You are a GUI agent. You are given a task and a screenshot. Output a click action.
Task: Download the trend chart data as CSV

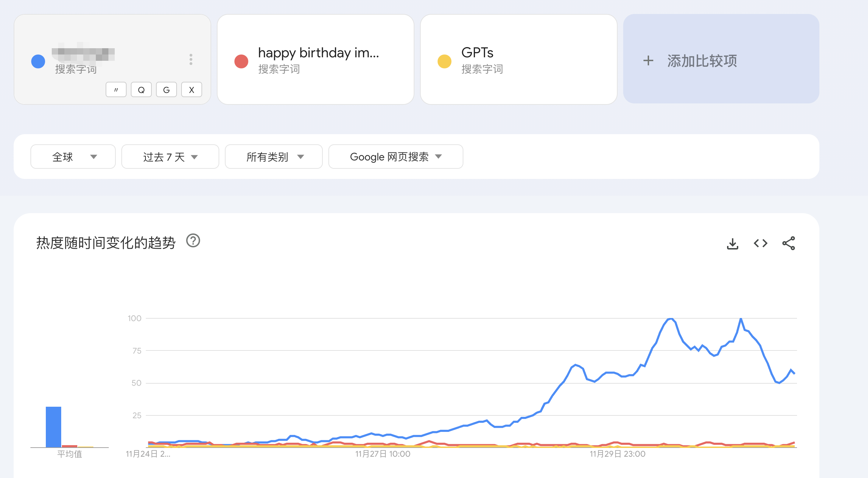732,244
